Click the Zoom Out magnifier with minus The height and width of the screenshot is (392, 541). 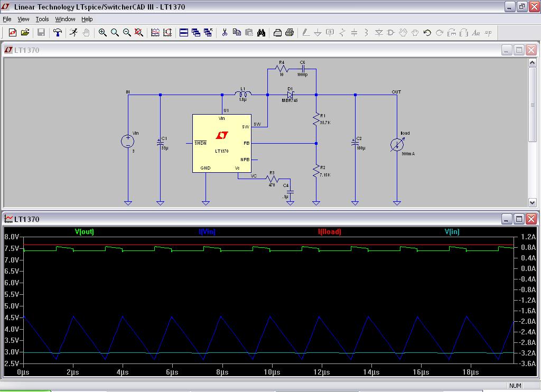(x=127, y=32)
